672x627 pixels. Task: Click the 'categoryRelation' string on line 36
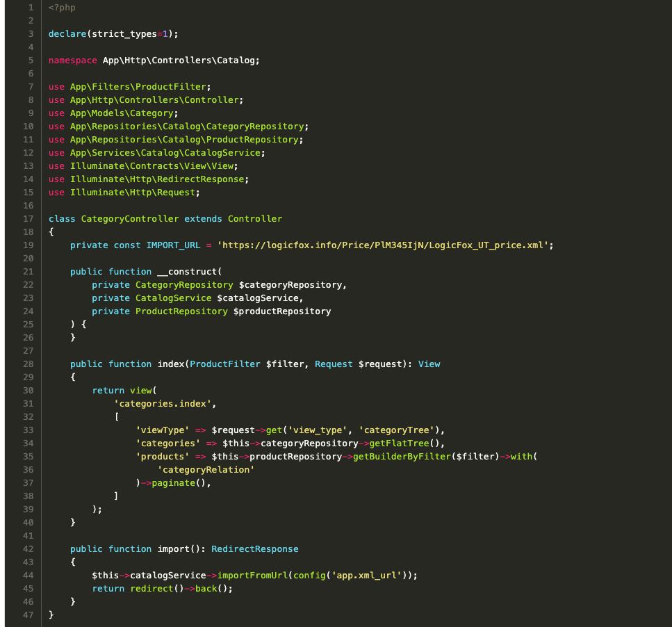206,470
